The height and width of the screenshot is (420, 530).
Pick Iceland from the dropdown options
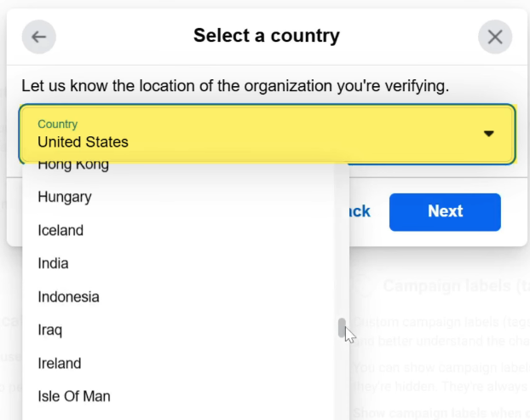pos(60,230)
